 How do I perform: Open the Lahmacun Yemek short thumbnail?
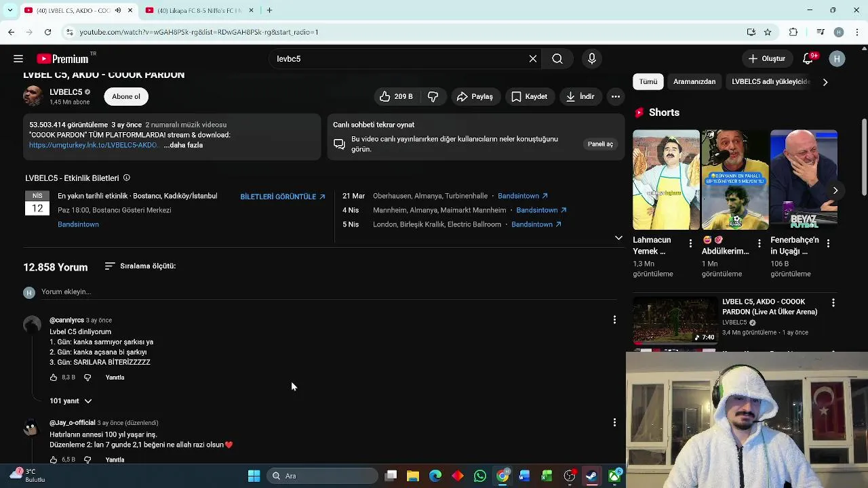click(666, 180)
